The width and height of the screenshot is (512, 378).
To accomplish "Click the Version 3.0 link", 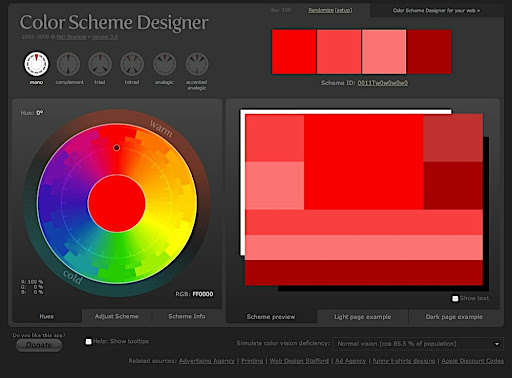I will pos(105,37).
